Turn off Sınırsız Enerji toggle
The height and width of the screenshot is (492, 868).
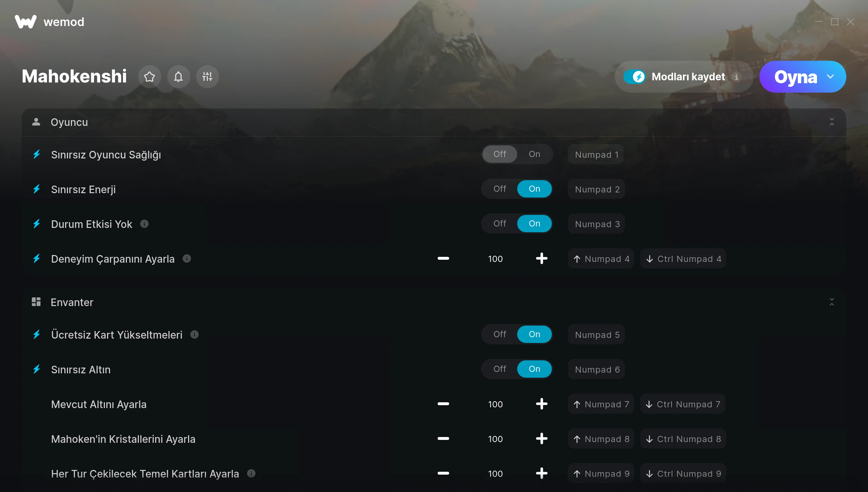coord(500,189)
